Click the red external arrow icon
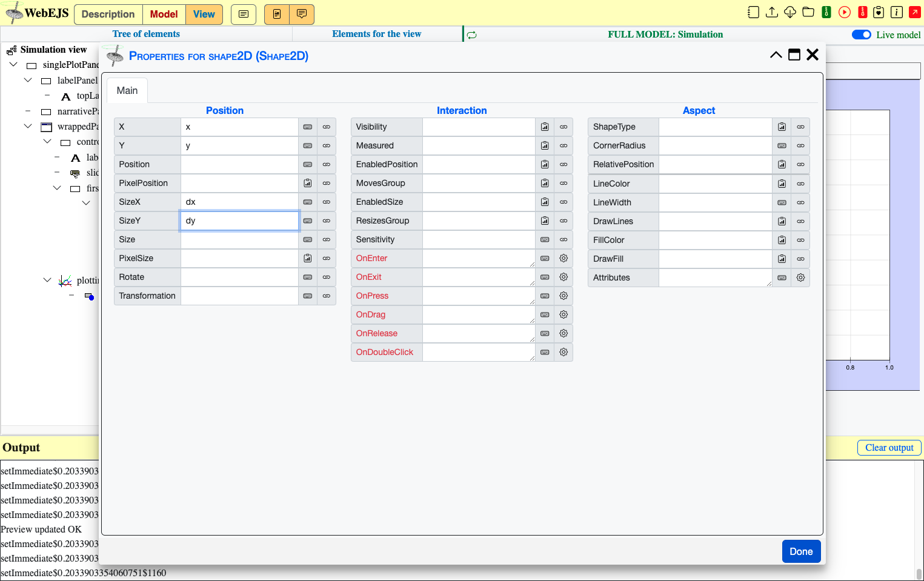924x581 pixels. click(915, 12)
